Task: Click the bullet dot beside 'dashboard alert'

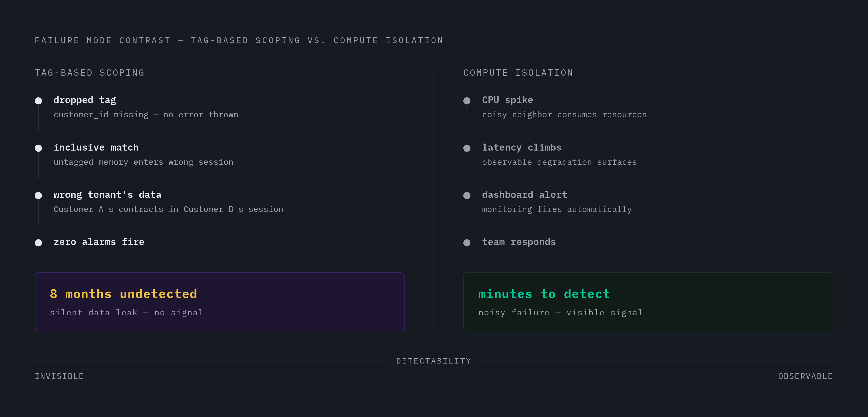Action: (467, 196)
